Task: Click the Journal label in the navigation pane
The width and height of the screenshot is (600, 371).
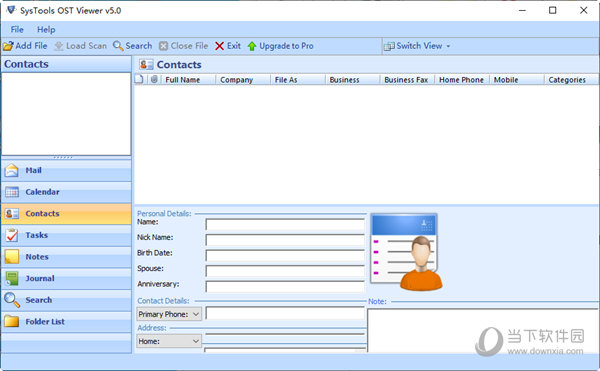Action: tap(40, 278)
